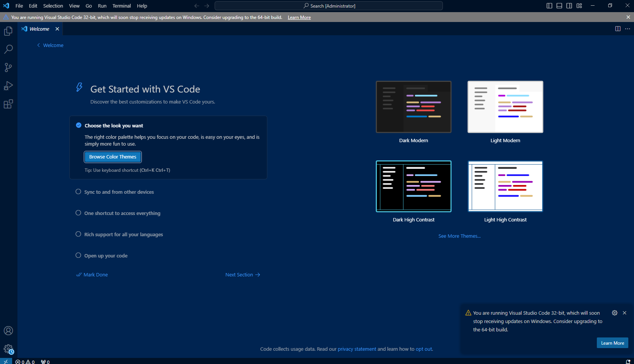Open the Run and Debug view
This screenshot has width=634, height=364.
click(x=8, y=86)
